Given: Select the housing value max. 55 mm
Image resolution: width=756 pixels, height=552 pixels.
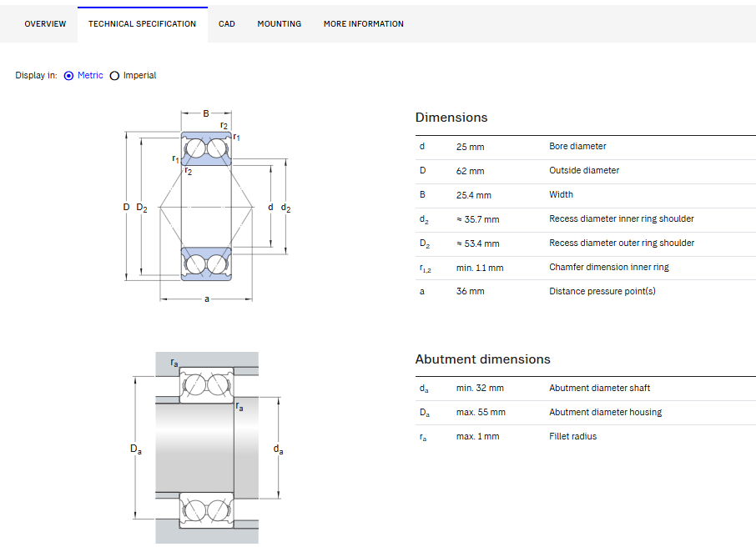Looking at the screenshot, I should (x=481, y=412).
